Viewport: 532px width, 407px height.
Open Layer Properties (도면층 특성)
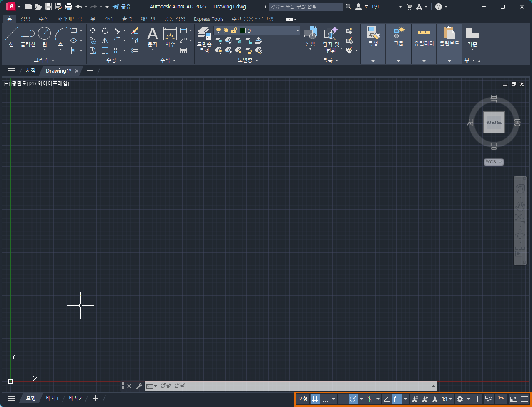204,40
